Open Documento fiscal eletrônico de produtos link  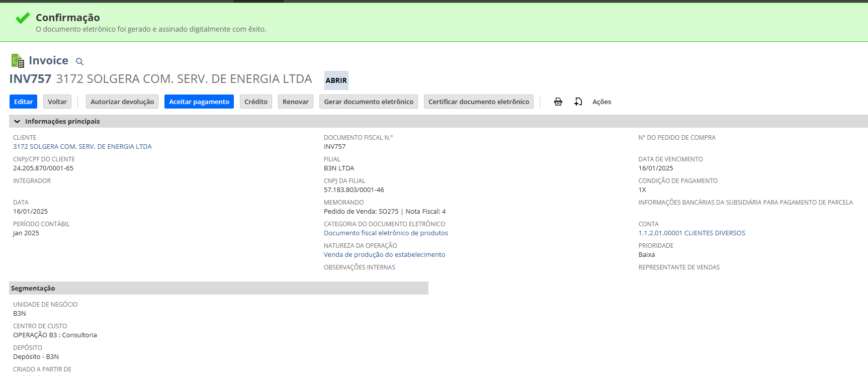pos(386,233)
